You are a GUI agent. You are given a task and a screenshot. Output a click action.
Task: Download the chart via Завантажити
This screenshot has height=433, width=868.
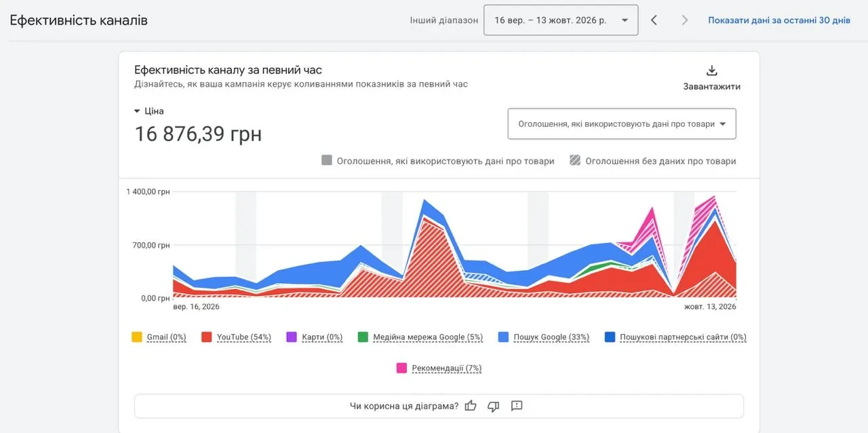click(x=711, y=77)
